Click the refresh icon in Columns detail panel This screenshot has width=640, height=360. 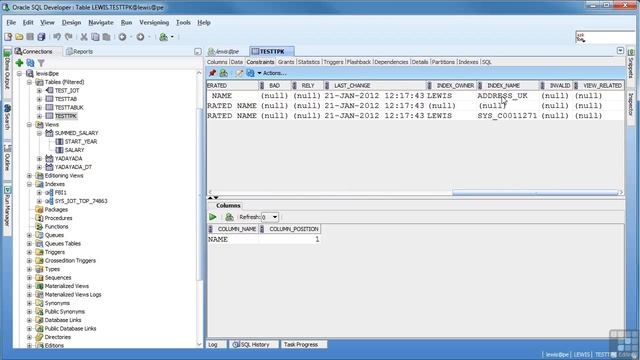[229, 217]
